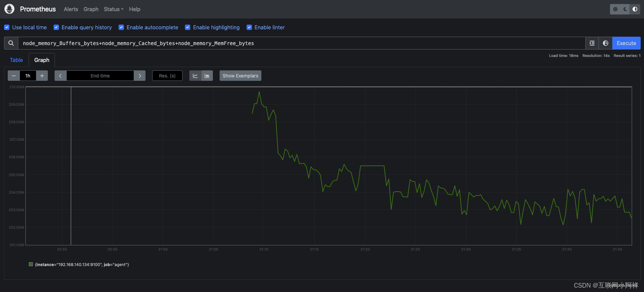This screenshot has height=292, width=644.
Task: Show stacked area graph icon
Action: [x=207, y=76]
